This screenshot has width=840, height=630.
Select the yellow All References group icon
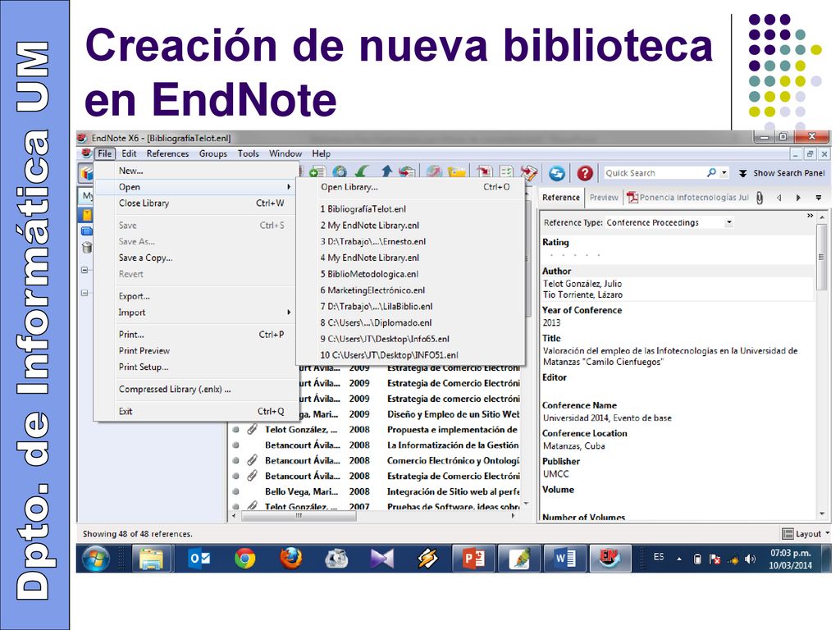[86, 215]
